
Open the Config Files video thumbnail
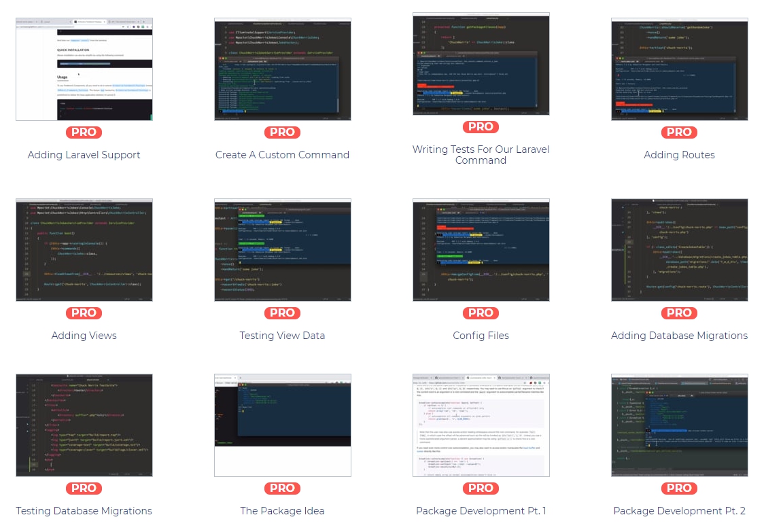click(481, 250)
